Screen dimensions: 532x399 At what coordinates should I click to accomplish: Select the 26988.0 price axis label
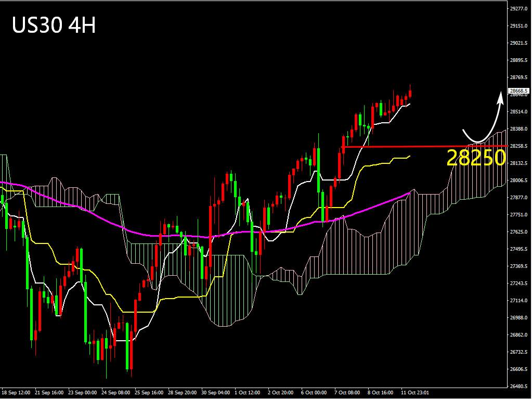click(x=519, y=317)
